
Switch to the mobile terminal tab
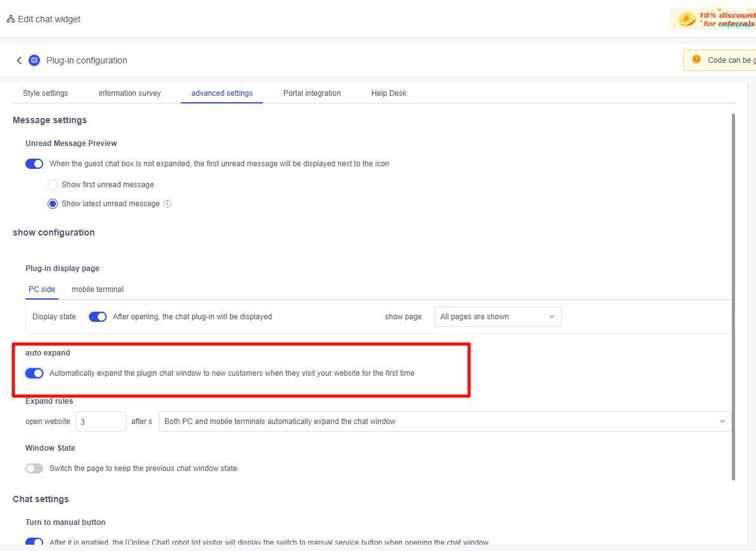[x=97, y=289]
